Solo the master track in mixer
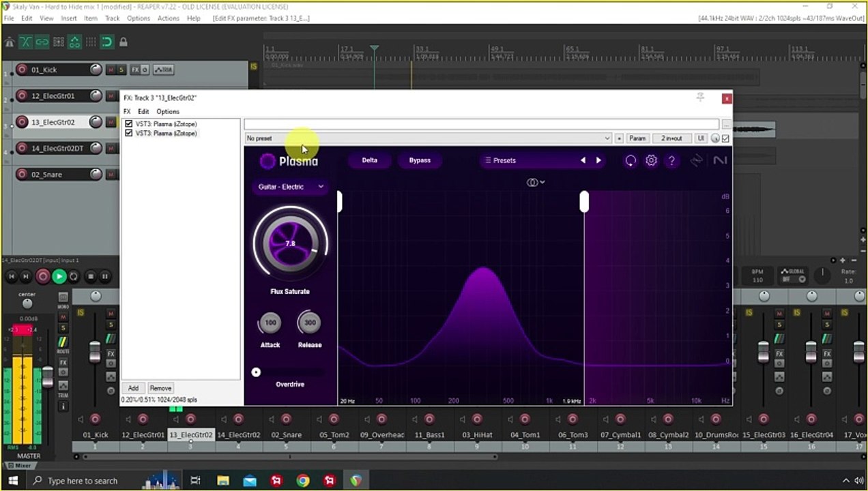The image size is (868, 491). (x=63, y=327)
